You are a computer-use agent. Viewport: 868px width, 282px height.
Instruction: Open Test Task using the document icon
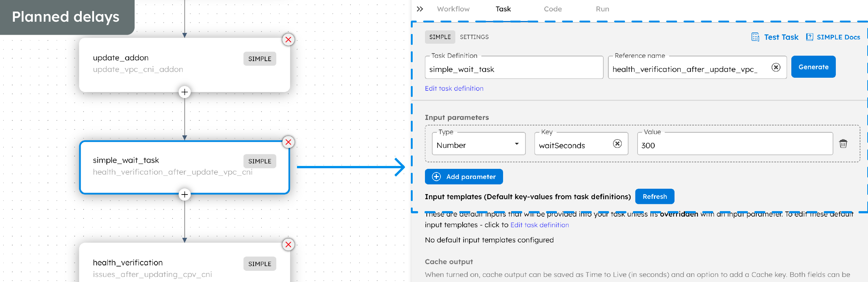pos(755,37)
